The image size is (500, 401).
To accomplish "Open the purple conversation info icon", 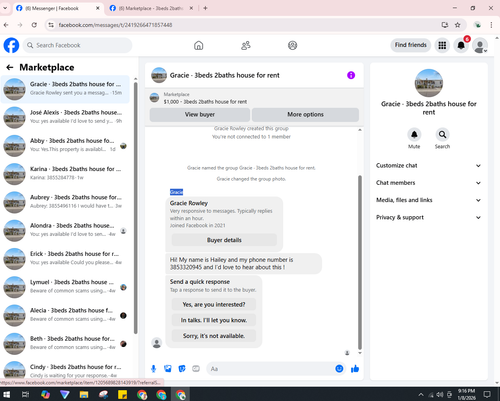I will (x=351, y=75).
